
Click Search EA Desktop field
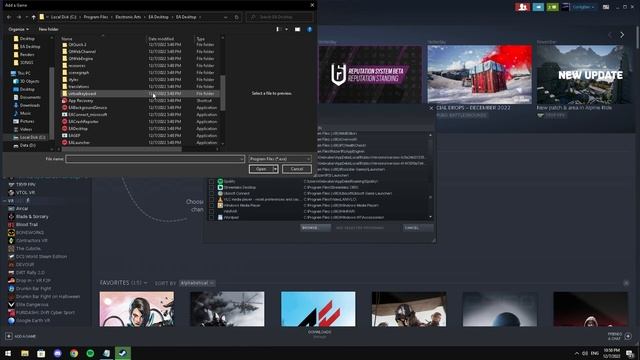(x=280, y=17)
